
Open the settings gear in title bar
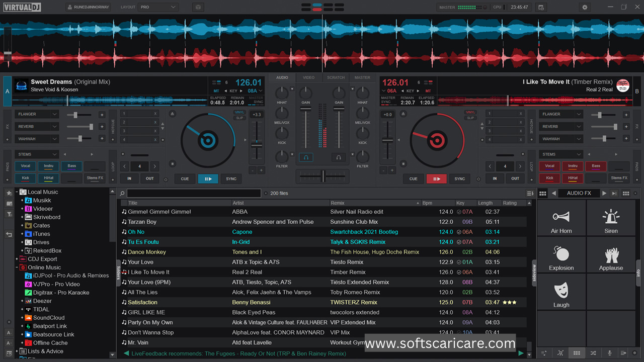585,7
